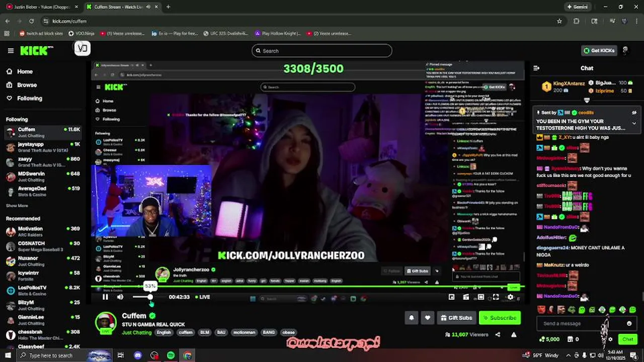Switch to Justin Bieber Yukon browser tab
644x362 pixels.
[43, 7]
